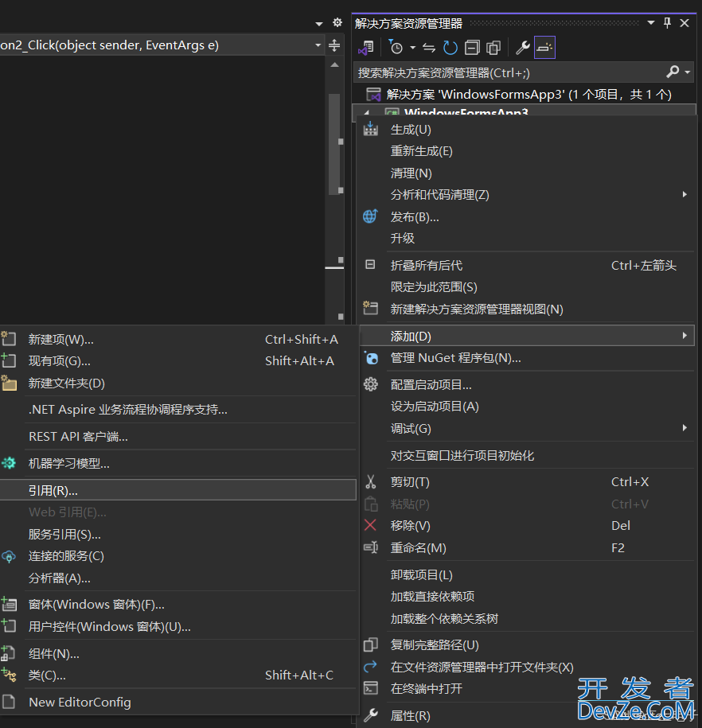Image resolution: width=702 pixels, height=728 pixels.
Task: Click 连接的服务(C) submenu item
Action: tap(178, 556)
